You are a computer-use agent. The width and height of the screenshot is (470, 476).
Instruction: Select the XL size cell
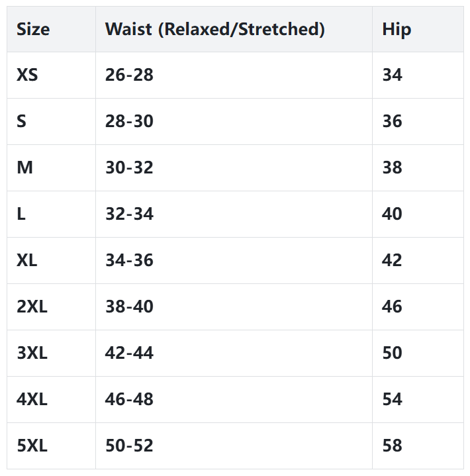(27, 261)
